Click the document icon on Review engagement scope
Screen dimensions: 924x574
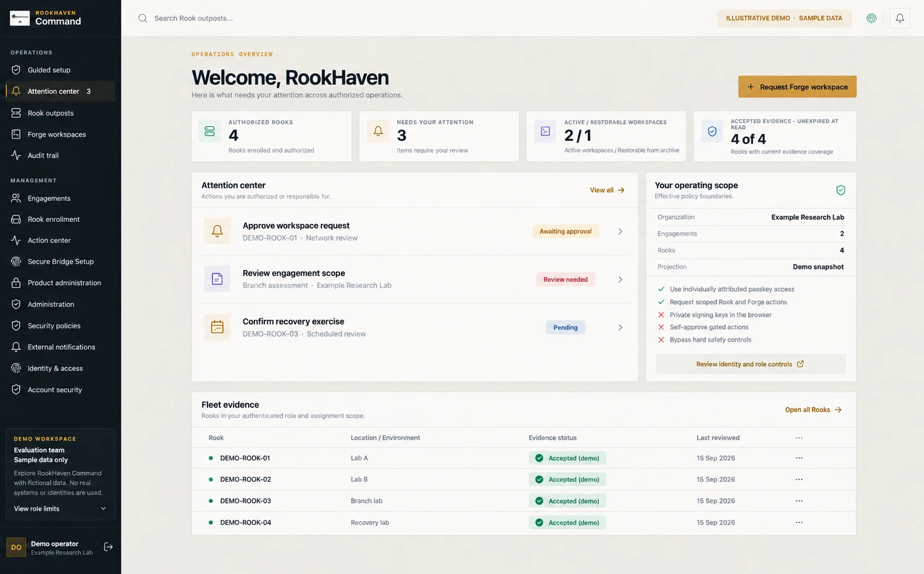point(217,279)
